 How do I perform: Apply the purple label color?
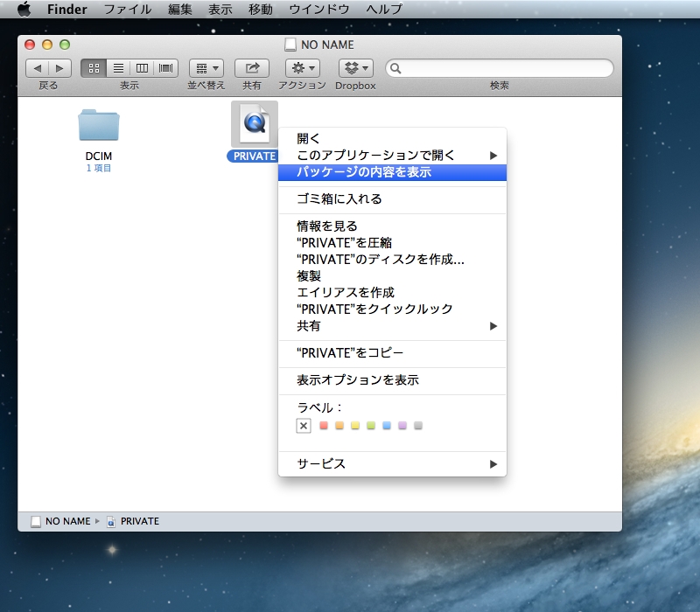pos(402,426)
